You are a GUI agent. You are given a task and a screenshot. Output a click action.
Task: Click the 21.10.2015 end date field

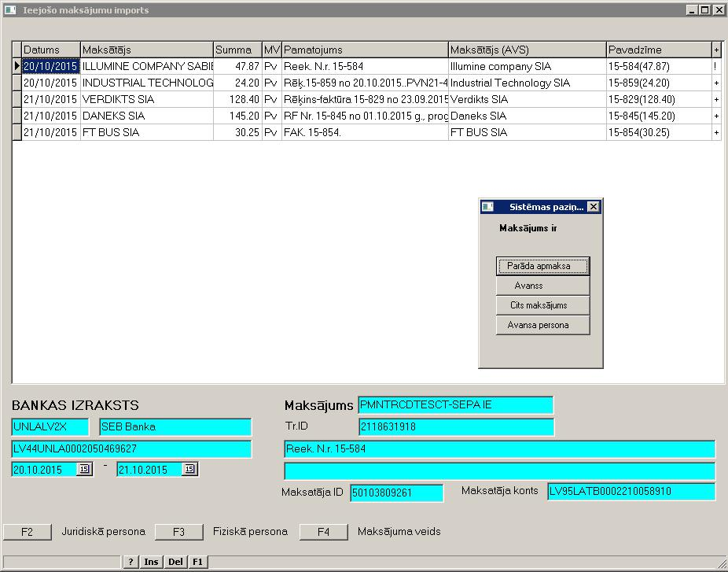(149, 469)
